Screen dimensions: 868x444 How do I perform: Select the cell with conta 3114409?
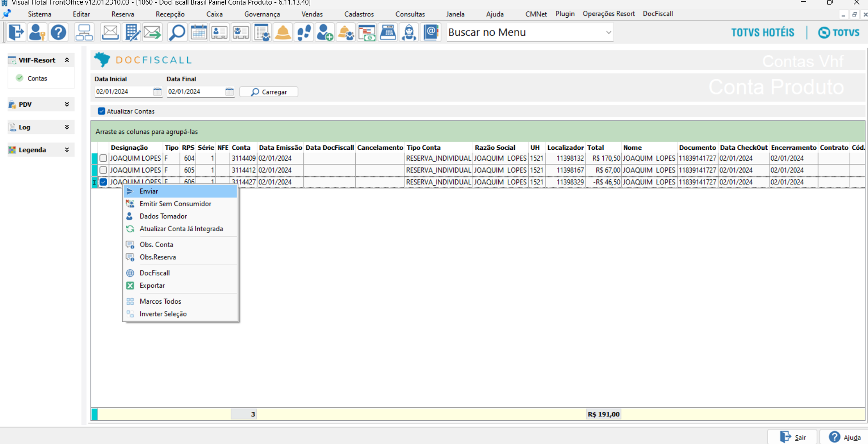click(x=244, y=158)
